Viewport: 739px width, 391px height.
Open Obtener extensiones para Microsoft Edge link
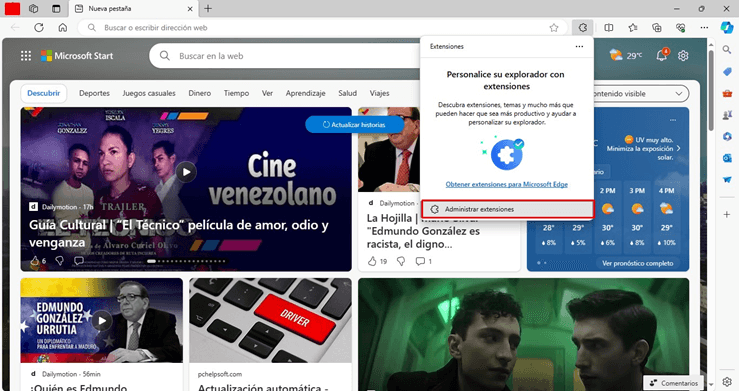507,184
